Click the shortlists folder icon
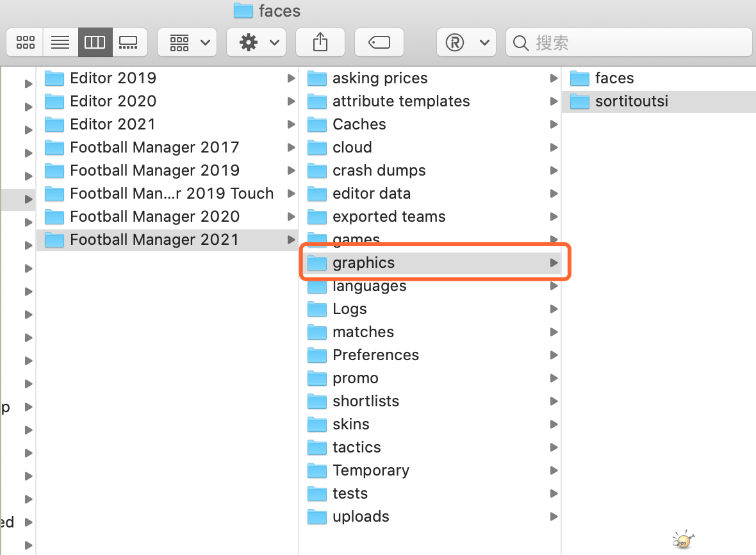The height and width of the screenshot is (555, 756). coord(316,401)
